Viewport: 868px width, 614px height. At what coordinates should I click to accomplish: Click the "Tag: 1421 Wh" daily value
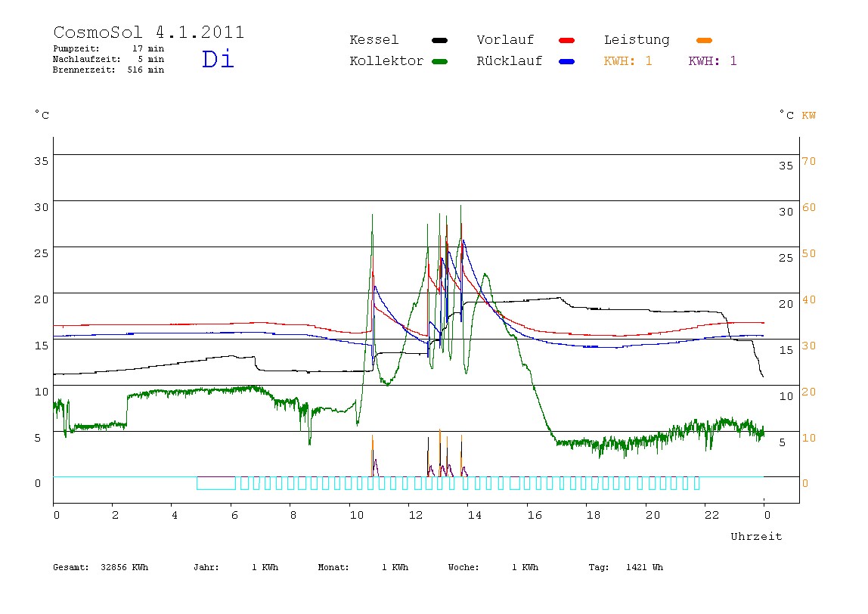point(625,567)
